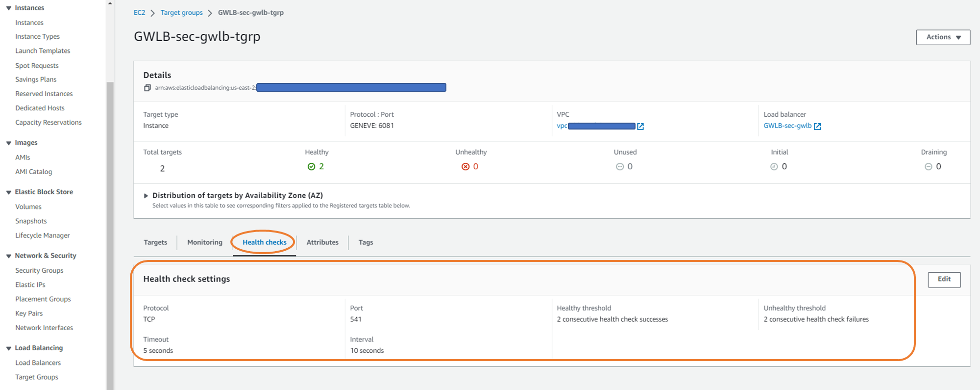This screenshot has height=390, width=980.
Task: Click the sidebar vertical scrollbar
Action: [110, 235]
